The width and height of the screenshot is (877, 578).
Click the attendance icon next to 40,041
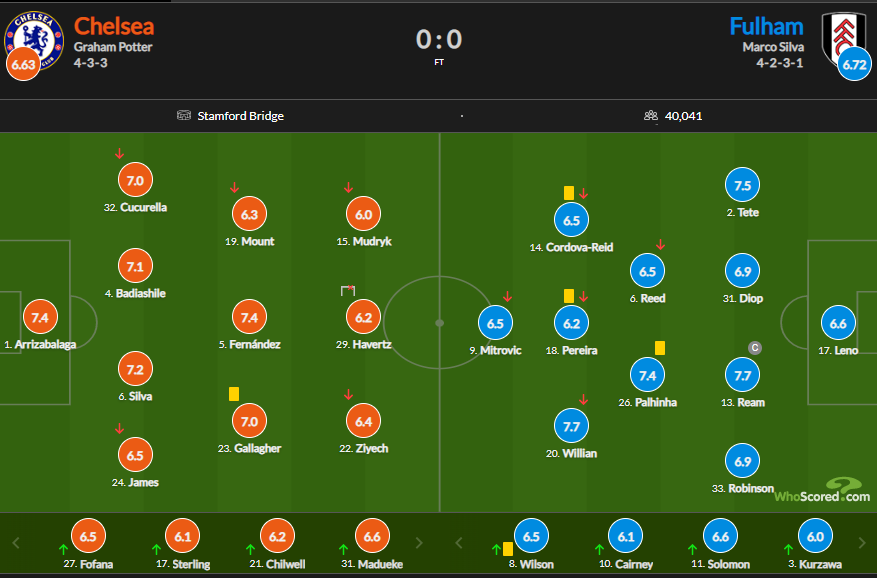tap(651, 116)
